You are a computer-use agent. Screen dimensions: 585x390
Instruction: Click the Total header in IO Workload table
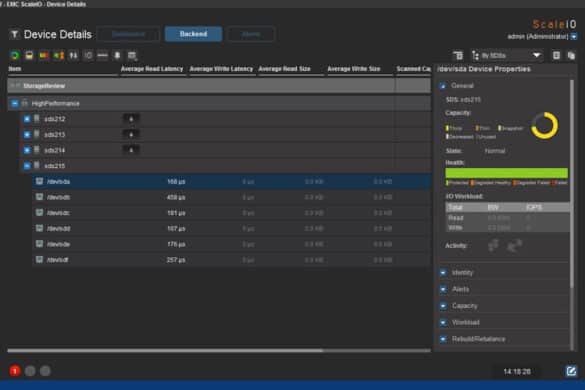(x=455, y=207)
